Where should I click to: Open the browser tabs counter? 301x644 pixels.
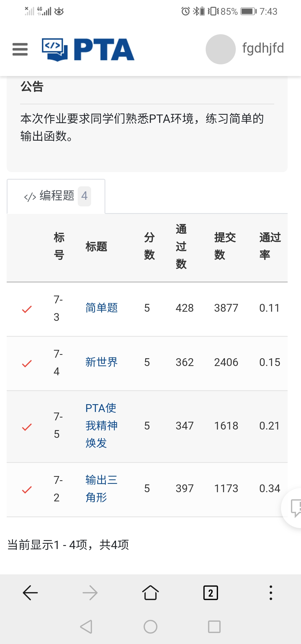coord(211,593)
